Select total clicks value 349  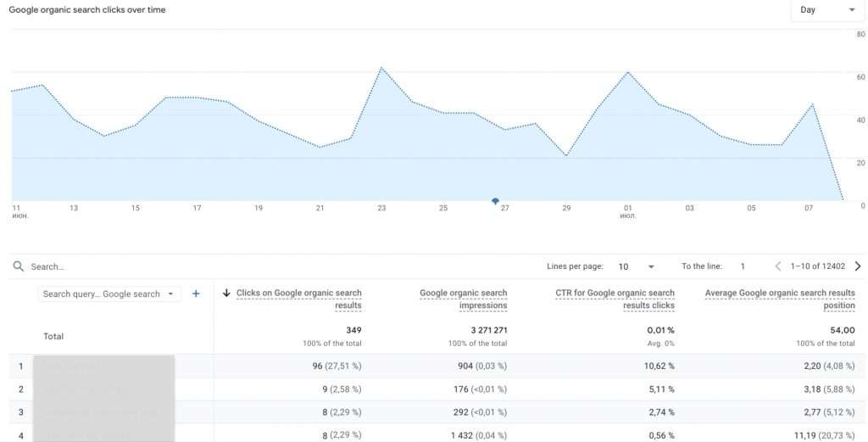point(353,330)
